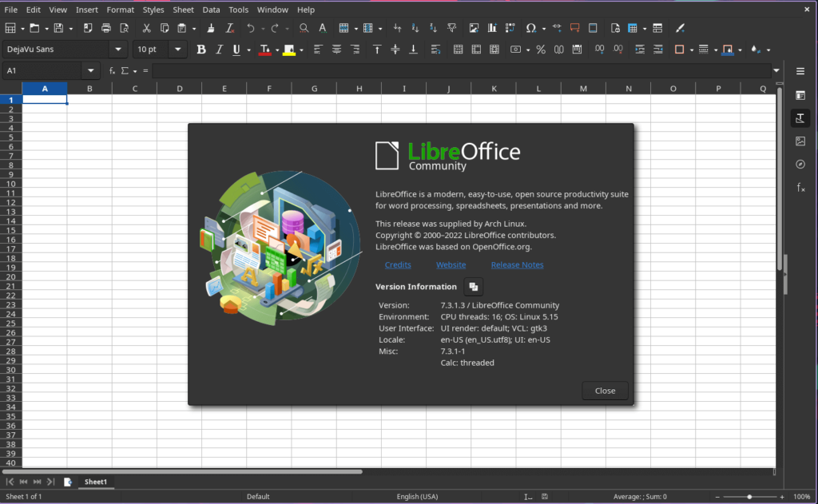Apply the yellow background color

point(288,49)
